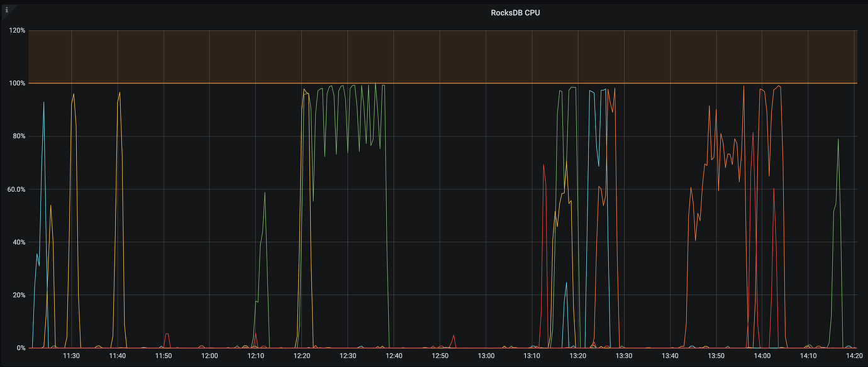The image size is (868, 367).
Task: Click the 80% y-axis label
Action: (19, 136)
